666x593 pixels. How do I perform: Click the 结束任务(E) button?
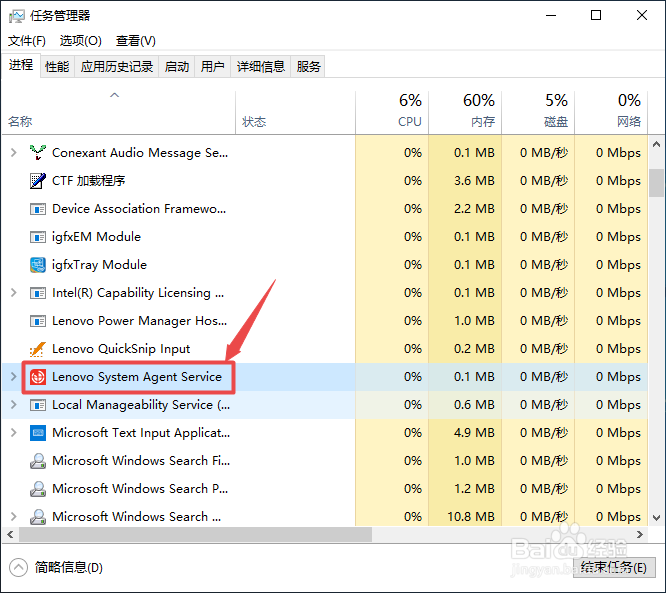click(x=614, y=568)
